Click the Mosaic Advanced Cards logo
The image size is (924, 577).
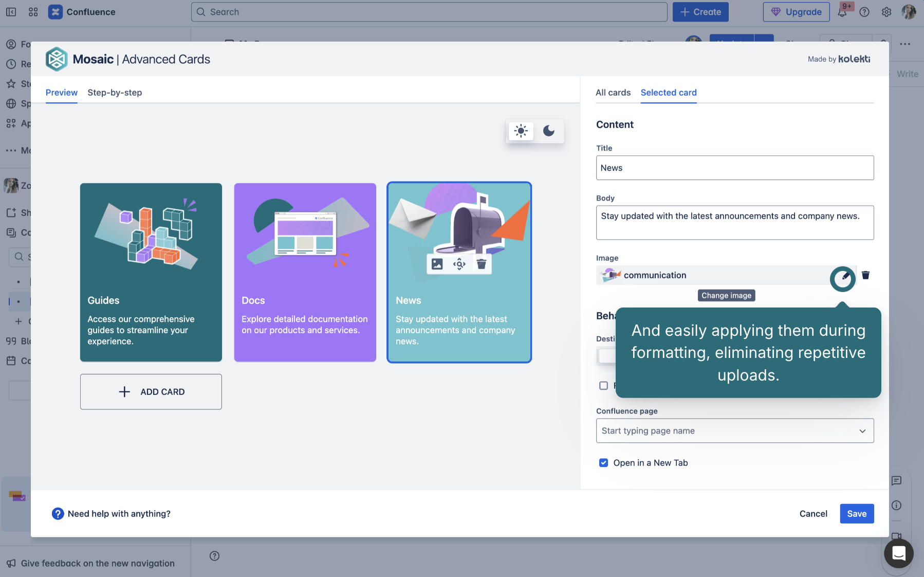coord(57,59)
